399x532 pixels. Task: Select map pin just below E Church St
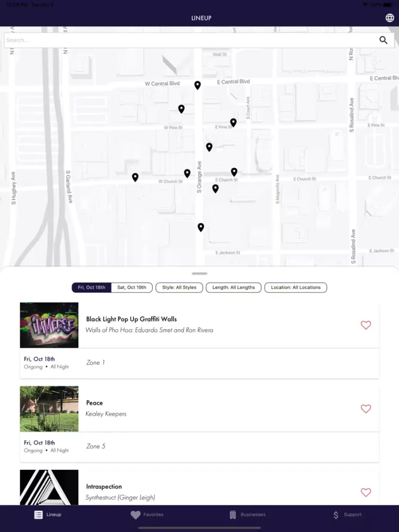215,189
